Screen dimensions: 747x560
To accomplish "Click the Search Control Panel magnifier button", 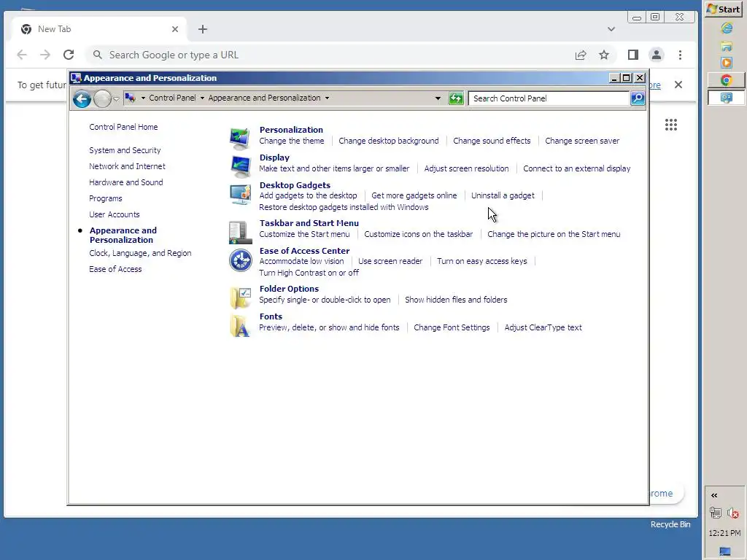I will [x=638, y=98].
